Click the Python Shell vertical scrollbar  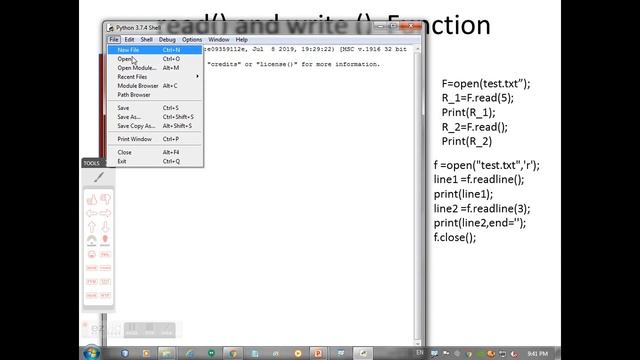[417, 196]
